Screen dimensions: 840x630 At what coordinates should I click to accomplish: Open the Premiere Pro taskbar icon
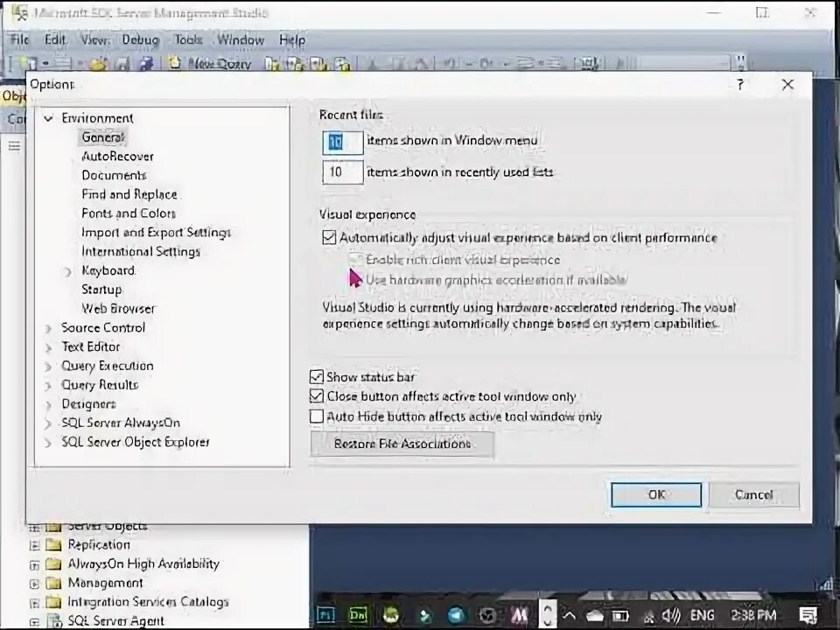tap(325, 615)
